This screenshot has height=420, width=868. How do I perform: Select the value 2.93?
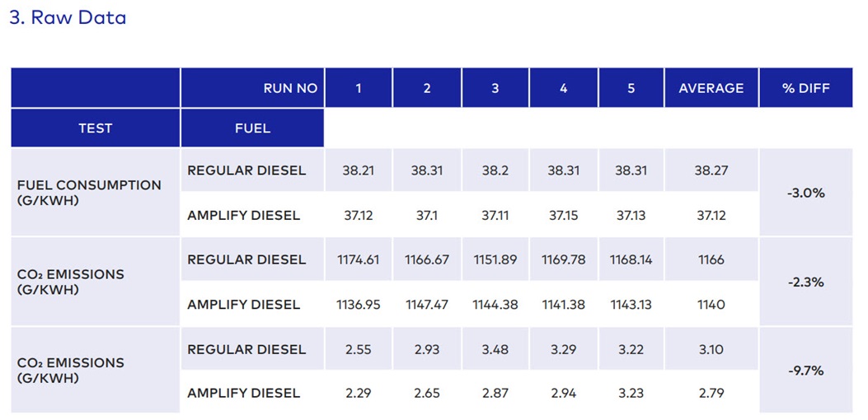[x=427, y=349]
